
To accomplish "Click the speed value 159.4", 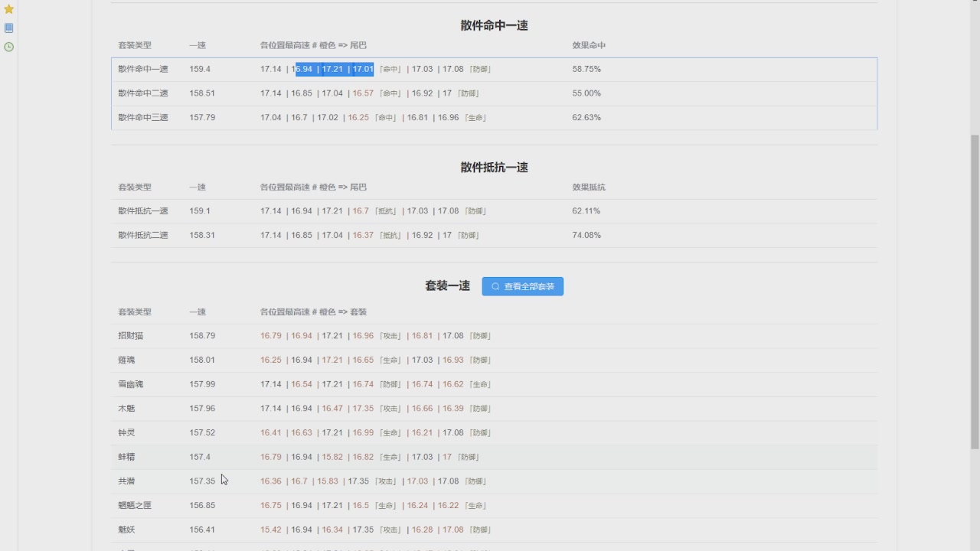I will point(200,69).
